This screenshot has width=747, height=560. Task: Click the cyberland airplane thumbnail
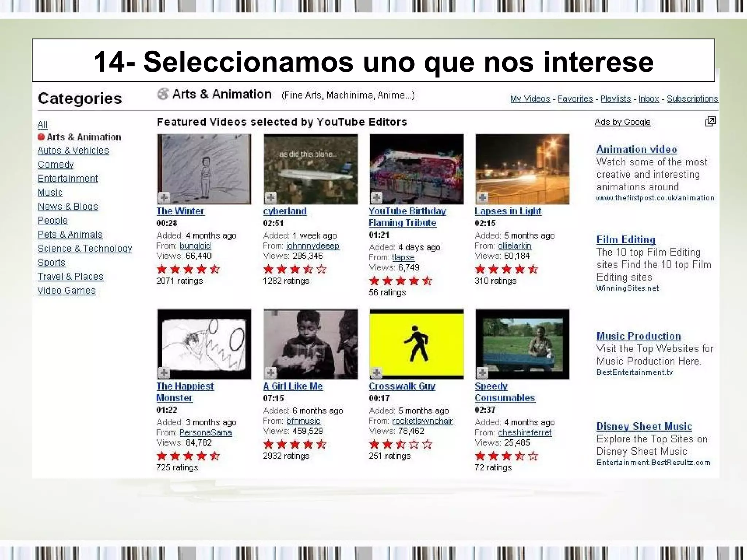pyautogui.click(x=310, y=169)
